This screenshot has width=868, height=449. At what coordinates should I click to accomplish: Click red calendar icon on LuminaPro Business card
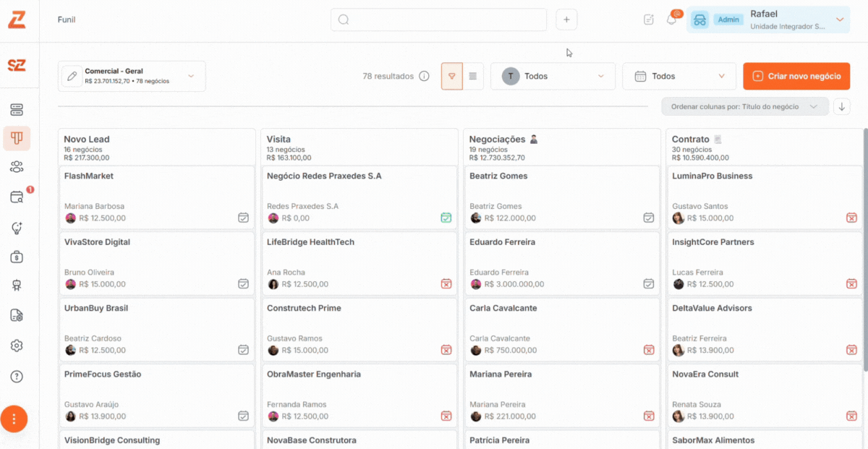(x=852, y=218)
